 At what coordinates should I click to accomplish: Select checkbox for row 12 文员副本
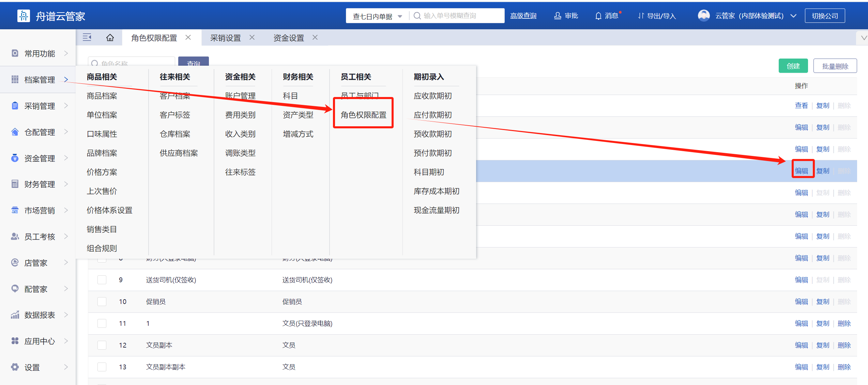[102, 345]
